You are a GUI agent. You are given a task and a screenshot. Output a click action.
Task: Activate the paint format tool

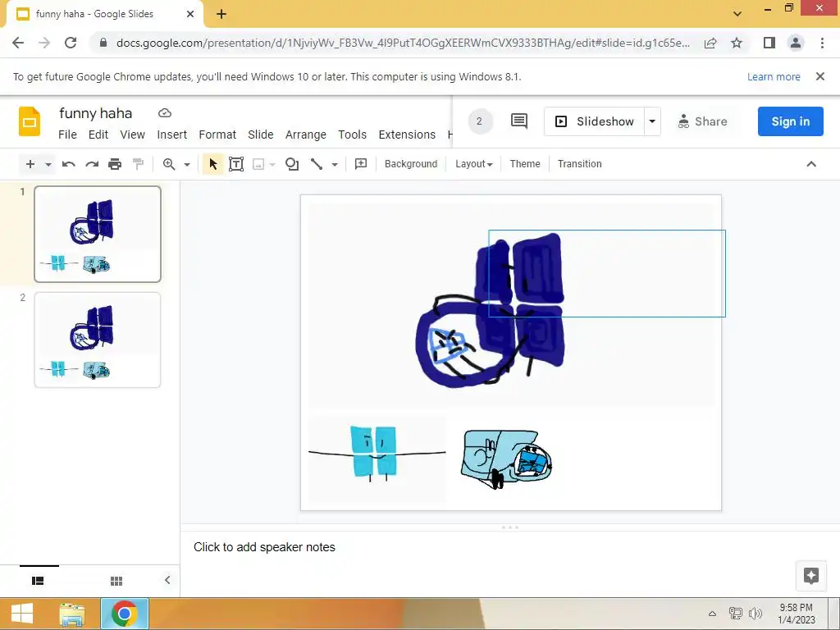[x=138, y=164]
